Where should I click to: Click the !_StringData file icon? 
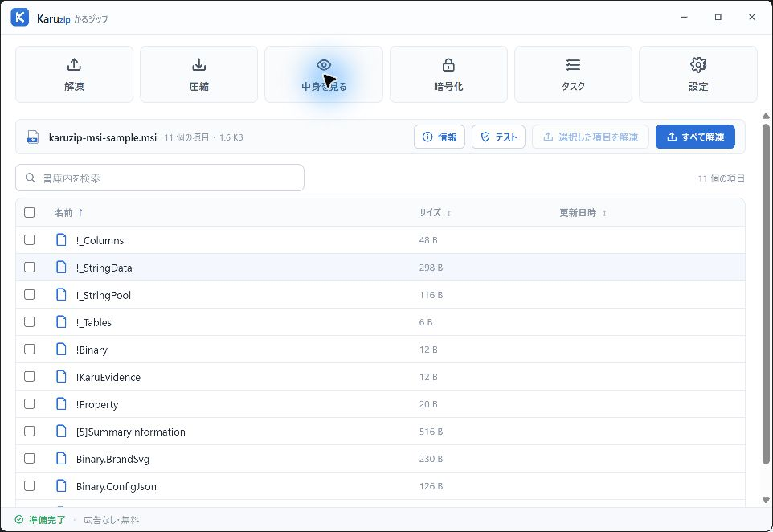tap(61, 268)
